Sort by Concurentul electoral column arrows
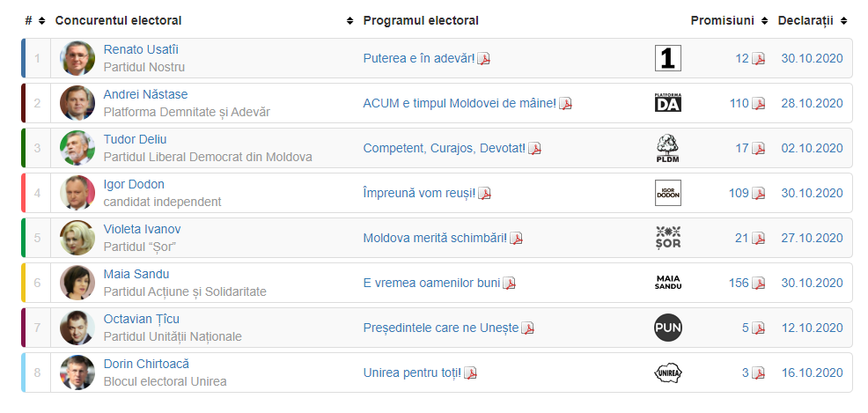Viewport: 868px width, 413px height. [350, 21]
